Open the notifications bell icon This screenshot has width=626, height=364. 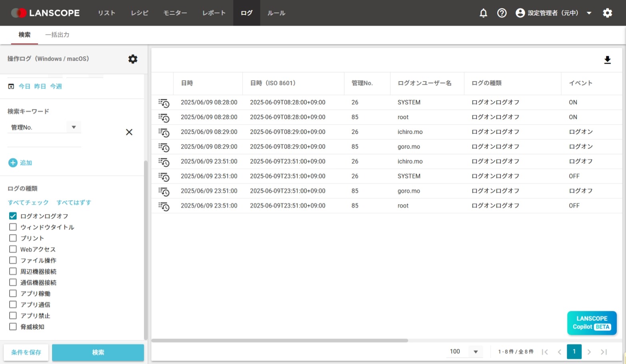tap(483, 13)
